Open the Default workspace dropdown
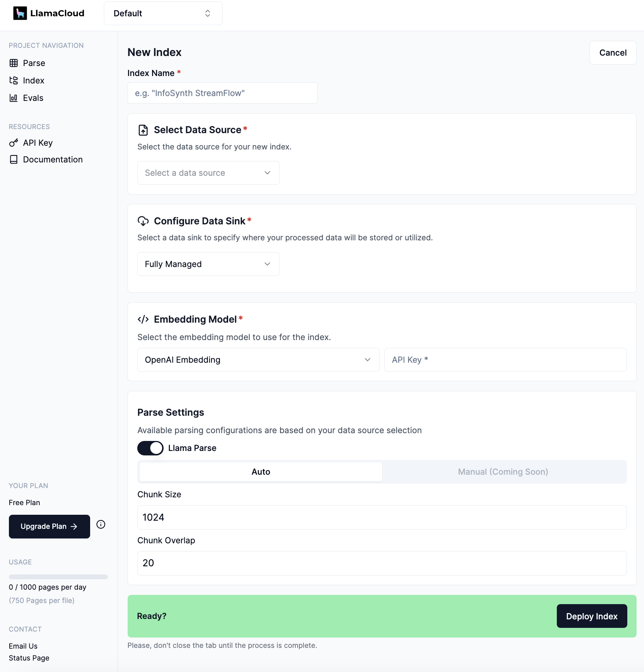 click(x=163, y=13)
